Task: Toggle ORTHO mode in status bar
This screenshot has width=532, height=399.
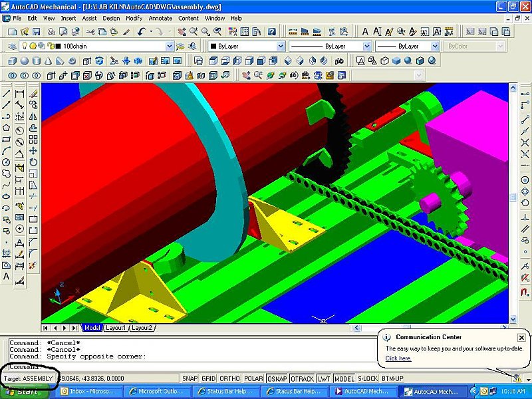Action: coord(229,378)
